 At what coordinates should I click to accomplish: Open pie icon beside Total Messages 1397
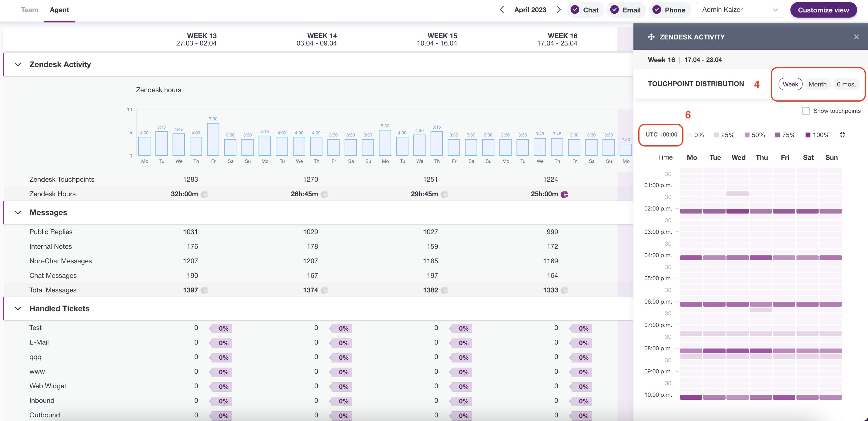[x=204, y=290]
